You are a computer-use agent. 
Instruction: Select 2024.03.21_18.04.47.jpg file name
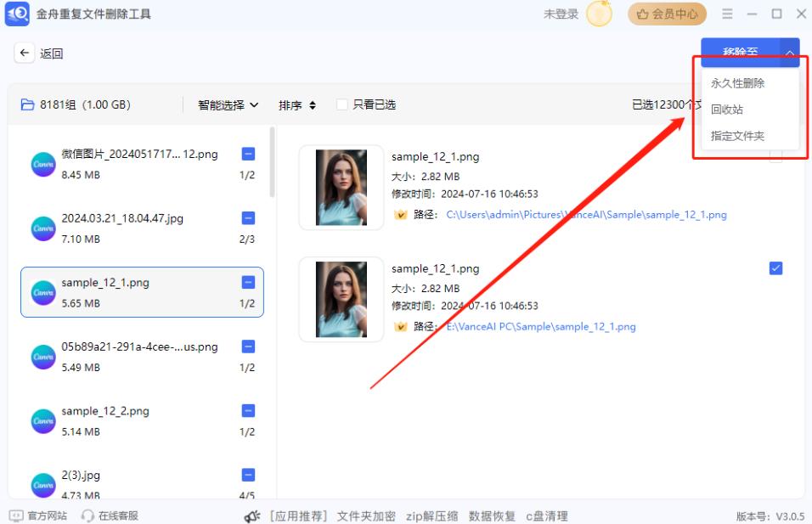pos(122,218)
